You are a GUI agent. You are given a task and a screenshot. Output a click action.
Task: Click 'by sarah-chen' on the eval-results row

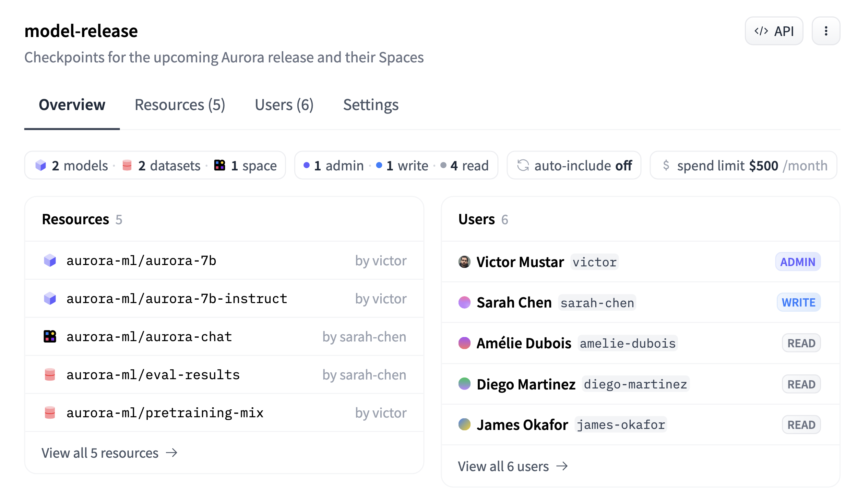point(364,375)
